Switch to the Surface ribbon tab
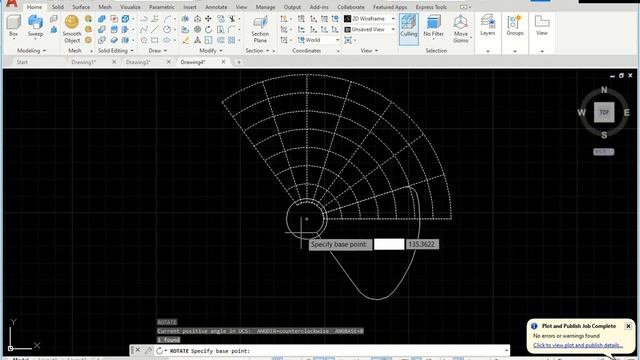 (x=81, y=7)
